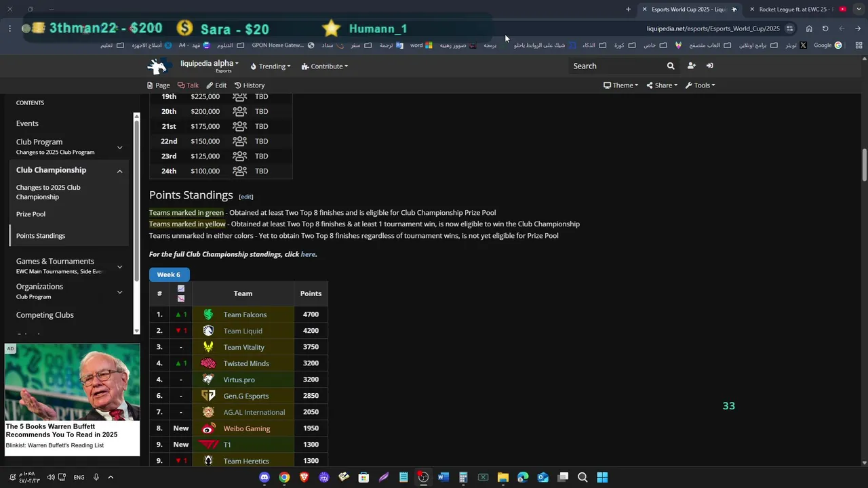This screenshot has height=488, width=868.
Task: Open the liquipedia alpha wiki dropdown
Action: 209,66
